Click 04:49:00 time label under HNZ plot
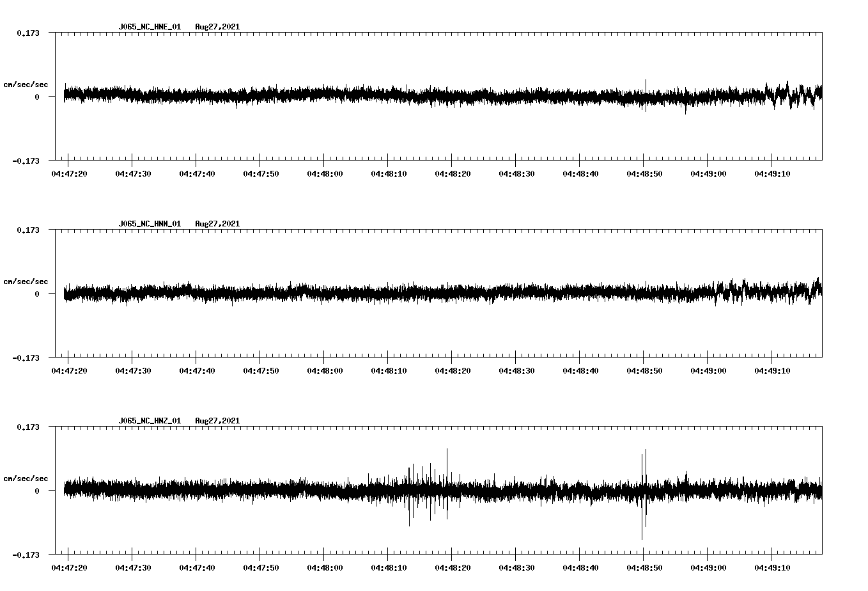This screenshot has width=868, height=591. (x=708, y=567)
